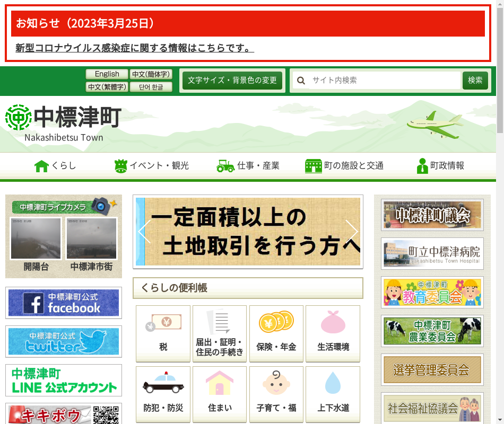Screen dimensions: 504x424
Task: Open the 上下水道 water drop icon
Action: (x=333, y=383)
